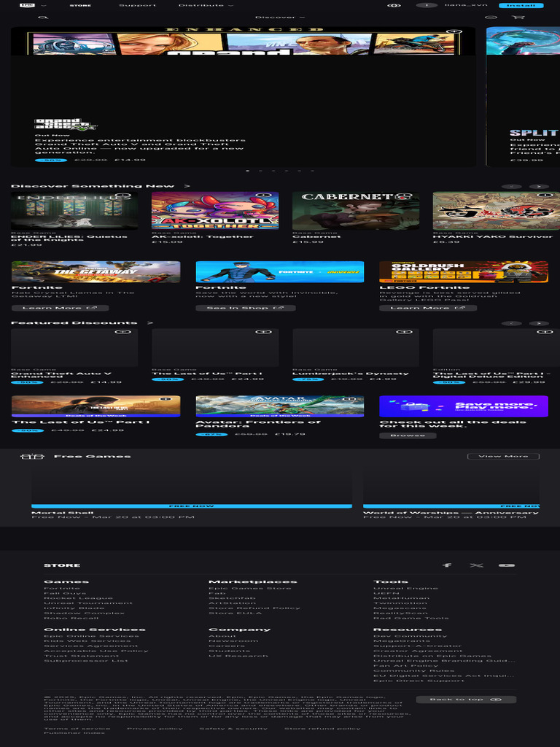Select the first carousel dot indicator
The width and height of the screenshot is (560, 747).
click(x=247, y=171)
